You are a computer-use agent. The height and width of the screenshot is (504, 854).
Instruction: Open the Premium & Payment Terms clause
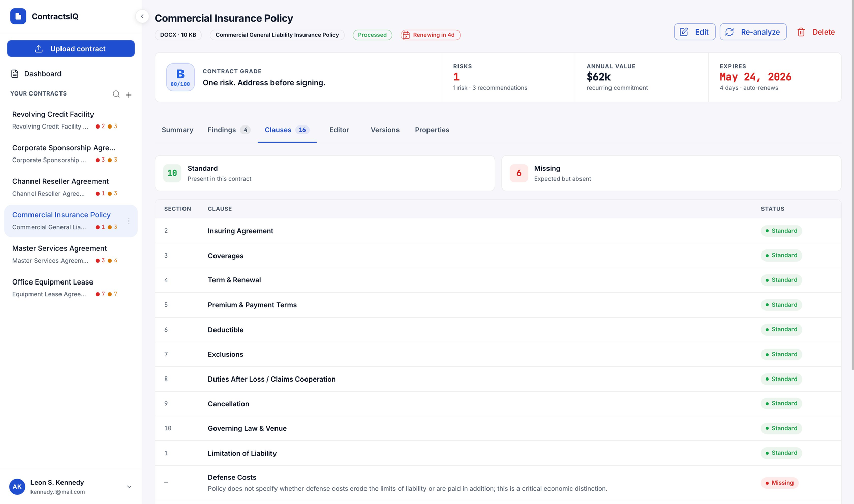coord(498,305)
